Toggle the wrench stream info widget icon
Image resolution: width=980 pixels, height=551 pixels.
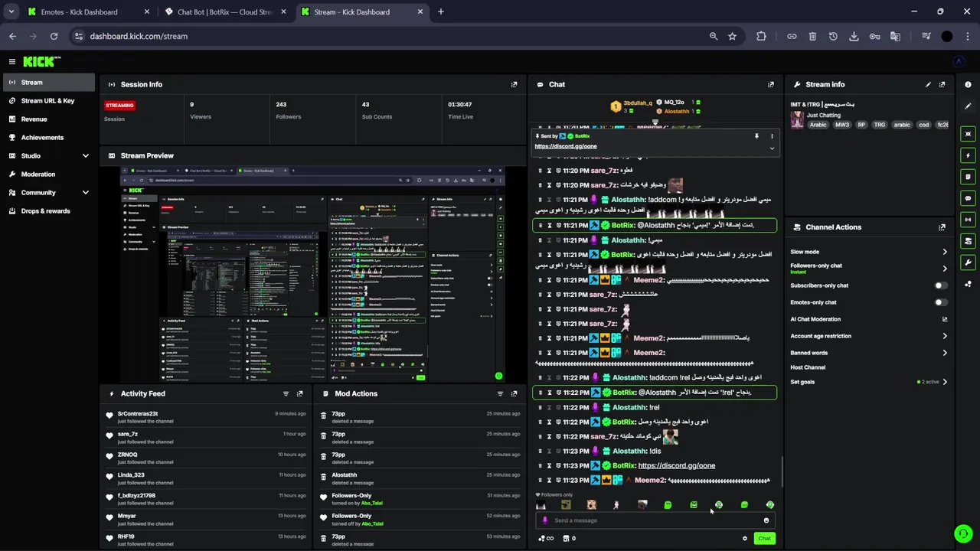pyautogui.click(x=968, y=262)
